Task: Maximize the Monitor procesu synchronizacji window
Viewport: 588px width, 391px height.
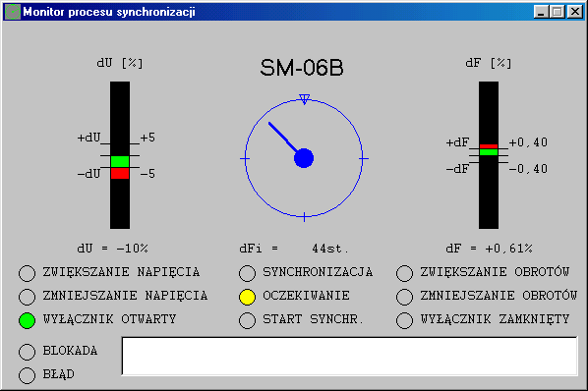Action: (558, 12)
